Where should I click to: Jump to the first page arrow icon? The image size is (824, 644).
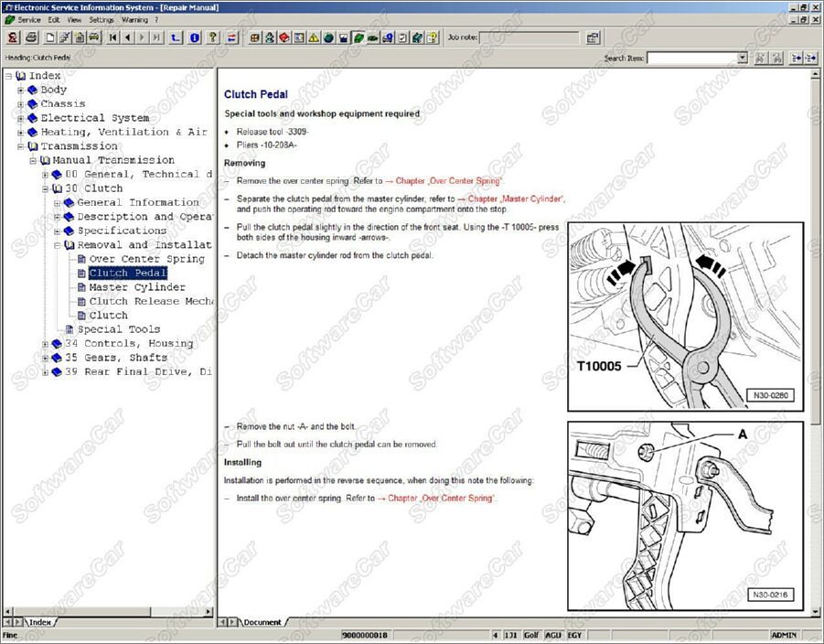coord(113,38)
